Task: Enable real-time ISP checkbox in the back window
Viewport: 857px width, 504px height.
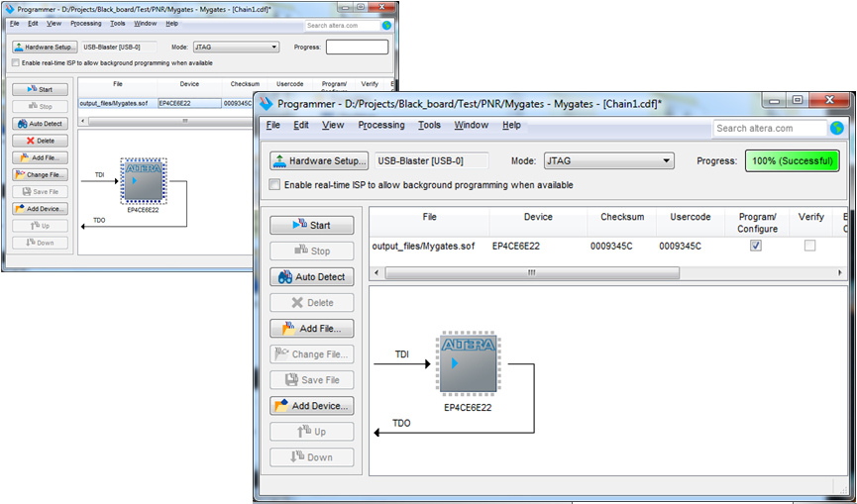Action: click(15, 62)
